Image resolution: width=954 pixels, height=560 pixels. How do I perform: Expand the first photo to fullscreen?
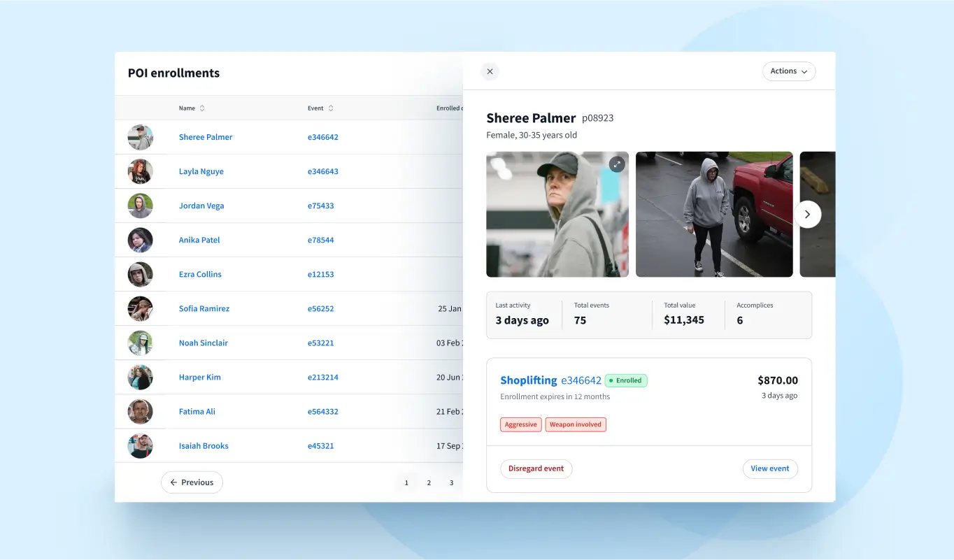pos(616,164)
